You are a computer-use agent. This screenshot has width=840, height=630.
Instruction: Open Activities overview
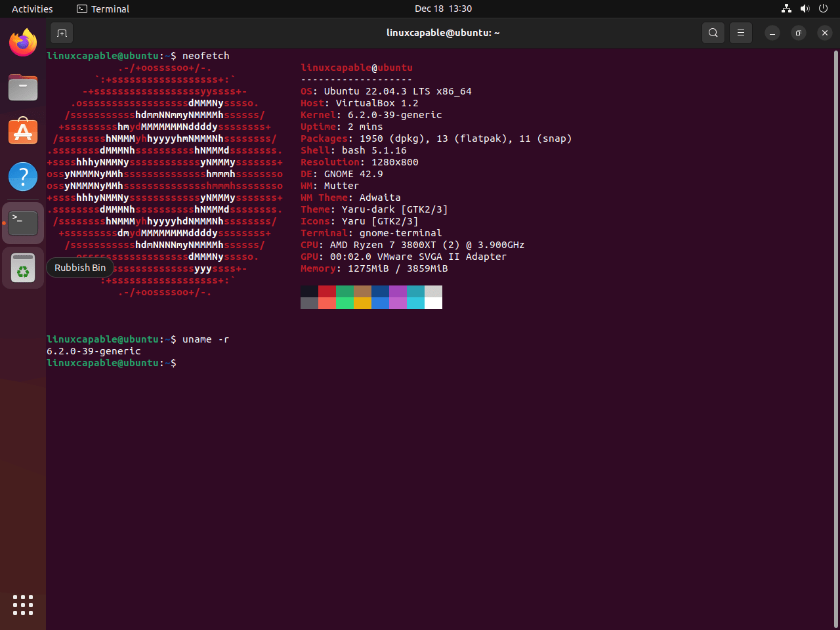tap(32, 9)
